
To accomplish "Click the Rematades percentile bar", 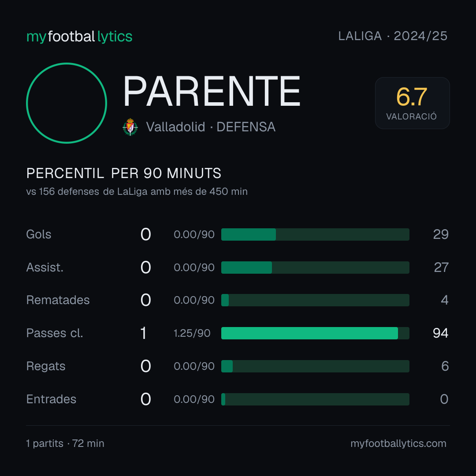I will tap(315, 300).
